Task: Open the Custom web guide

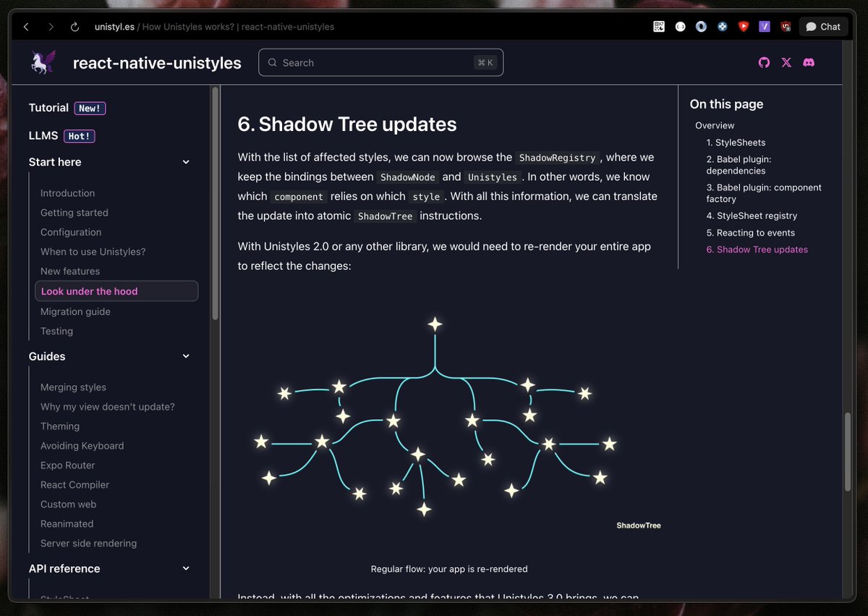Action: pyautogui.click(x=68, y=505)
